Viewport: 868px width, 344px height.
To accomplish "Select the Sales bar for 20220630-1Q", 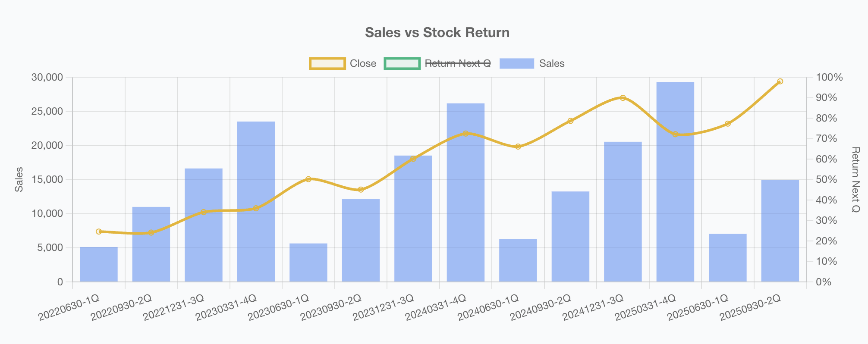I will click(x=99, y=264).
